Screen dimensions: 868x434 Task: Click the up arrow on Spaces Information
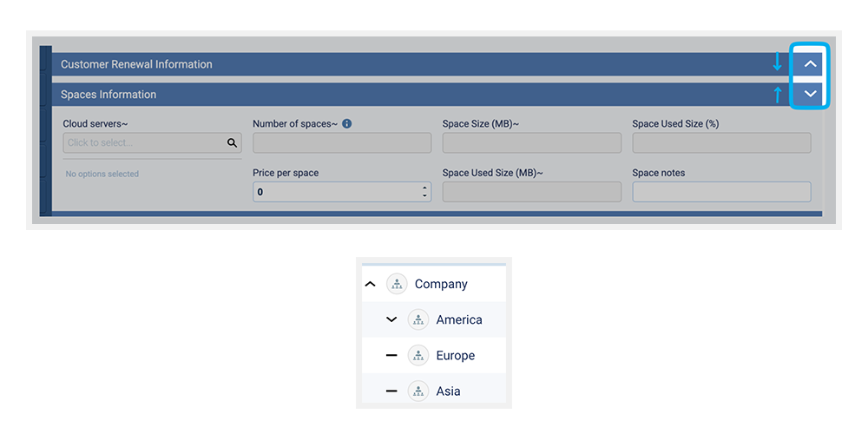tap(777, 94)
